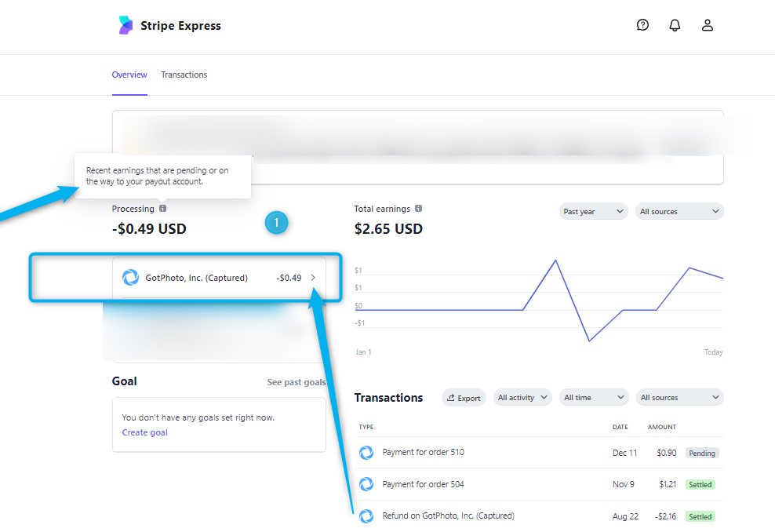This screenshot has width=775, height=532.
Task: Click the Dec 11 date cell
Action: [624, 453]
